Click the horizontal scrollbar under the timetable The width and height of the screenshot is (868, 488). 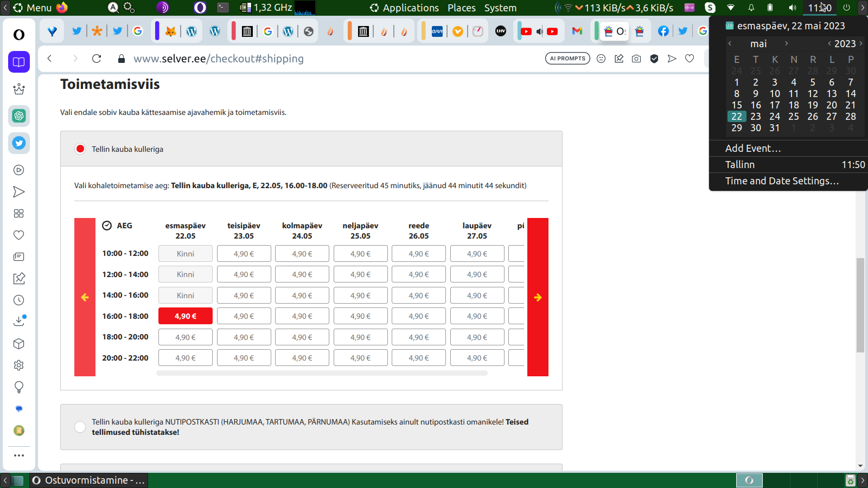click(x=322, y=373)
